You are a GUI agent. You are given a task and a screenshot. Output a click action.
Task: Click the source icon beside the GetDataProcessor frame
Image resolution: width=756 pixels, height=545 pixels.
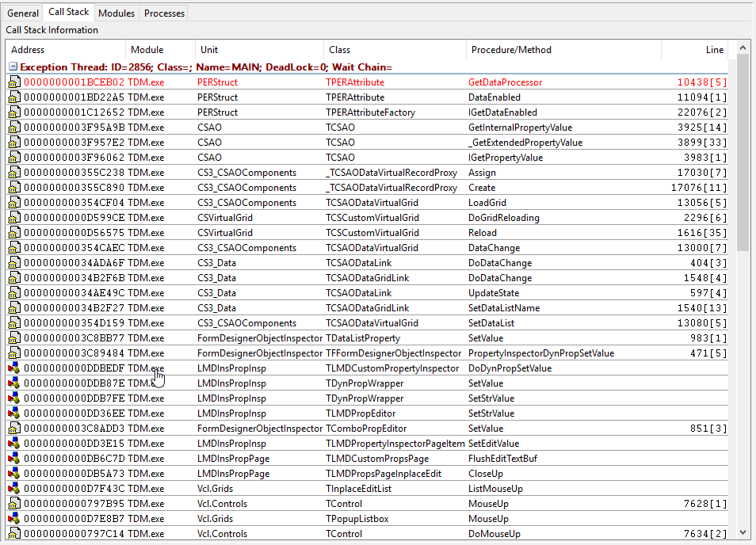(15, 82)
